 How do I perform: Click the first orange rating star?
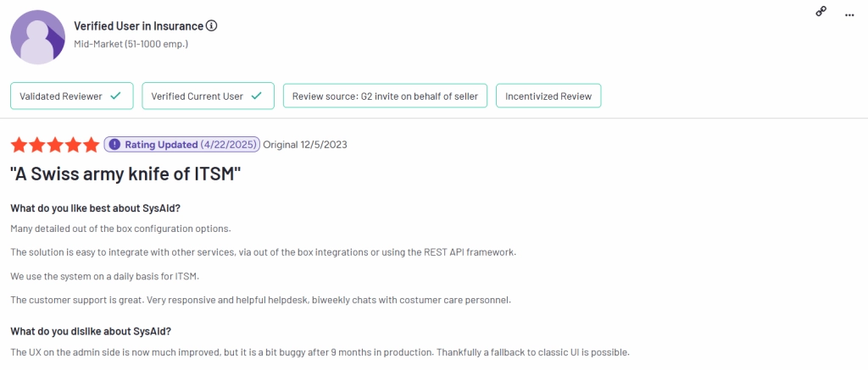pos(19,145)
